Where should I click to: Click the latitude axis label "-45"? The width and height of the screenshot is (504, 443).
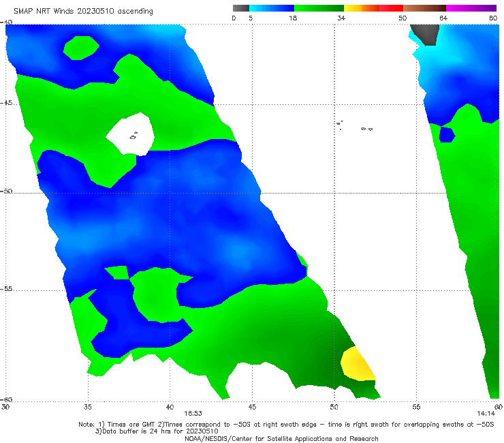click(6, 103)
